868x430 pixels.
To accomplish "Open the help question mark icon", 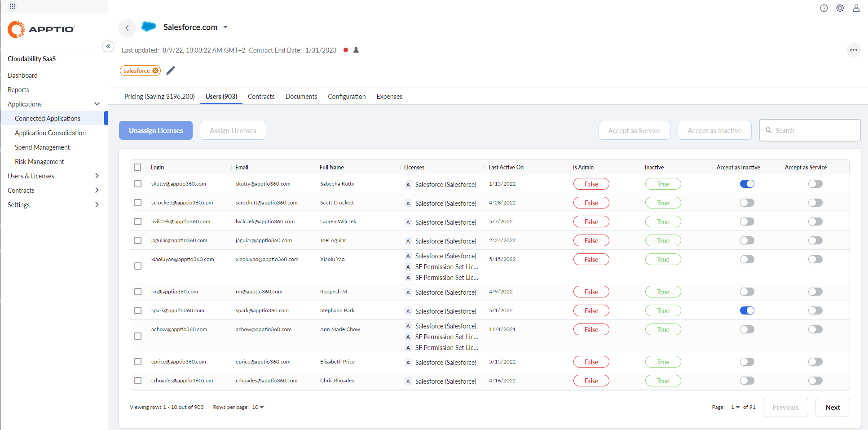I will coord(824,8).
